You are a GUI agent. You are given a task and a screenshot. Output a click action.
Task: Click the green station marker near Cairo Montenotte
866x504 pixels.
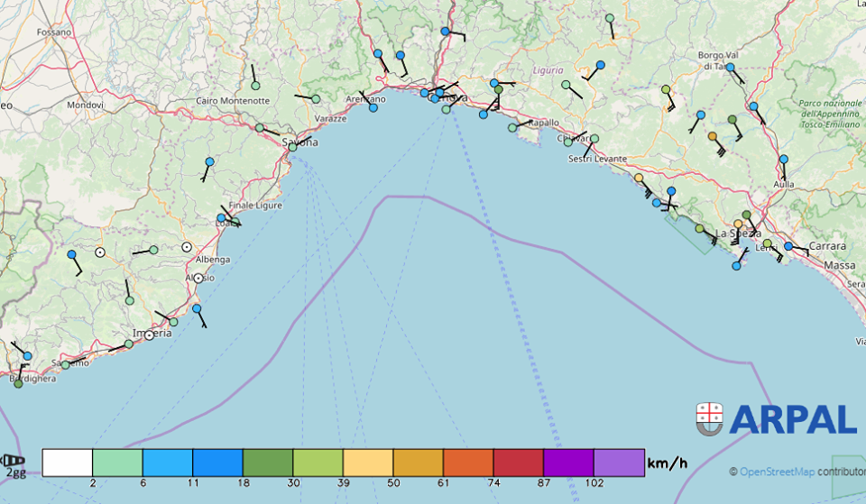tap(255, 87)
